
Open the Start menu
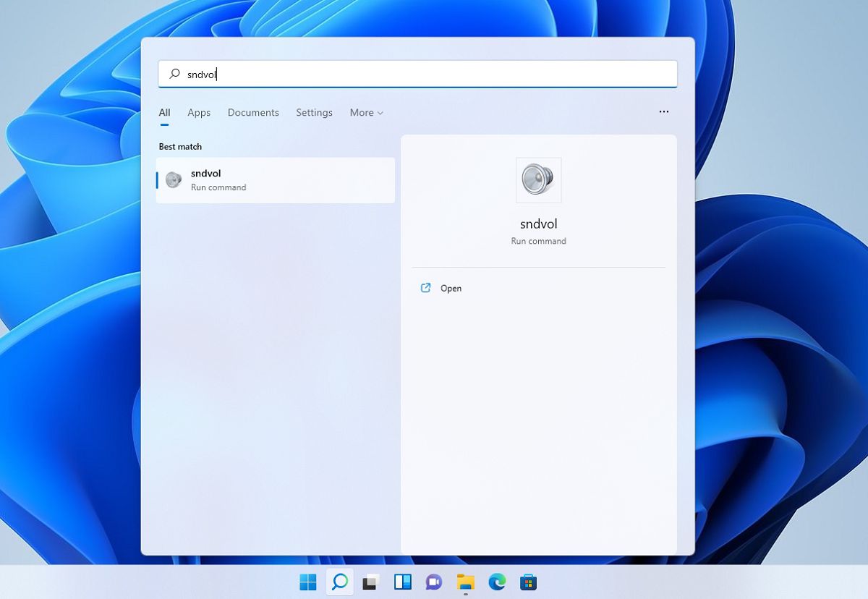[307, 582]
